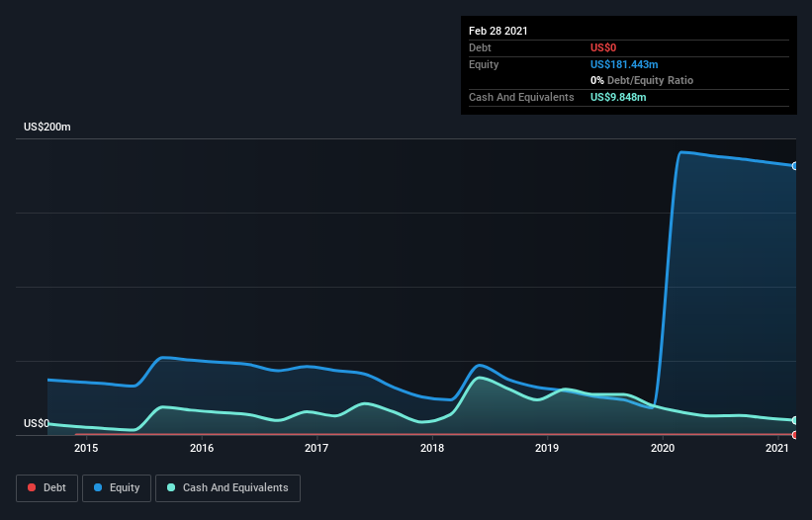Click the US$200m y-axis label
This screenshot has height=520, width=812.
click(47, 127)
